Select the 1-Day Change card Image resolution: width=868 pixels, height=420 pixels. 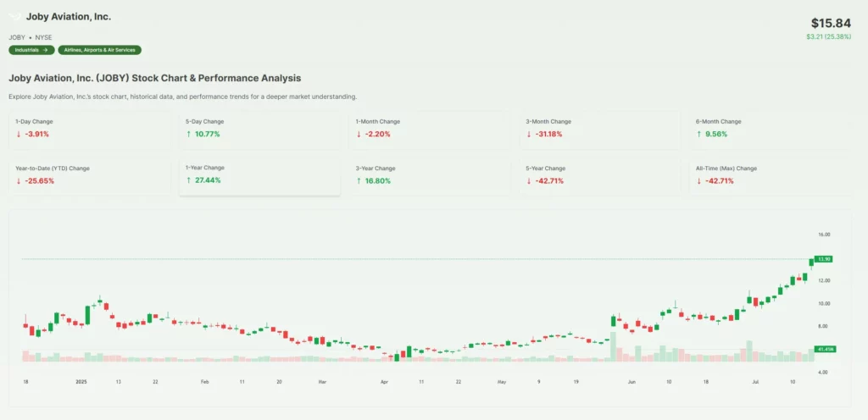tap(91, 129)
